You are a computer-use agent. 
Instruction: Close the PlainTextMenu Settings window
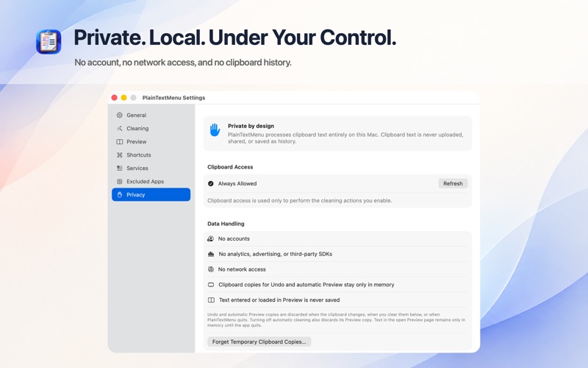115,98
